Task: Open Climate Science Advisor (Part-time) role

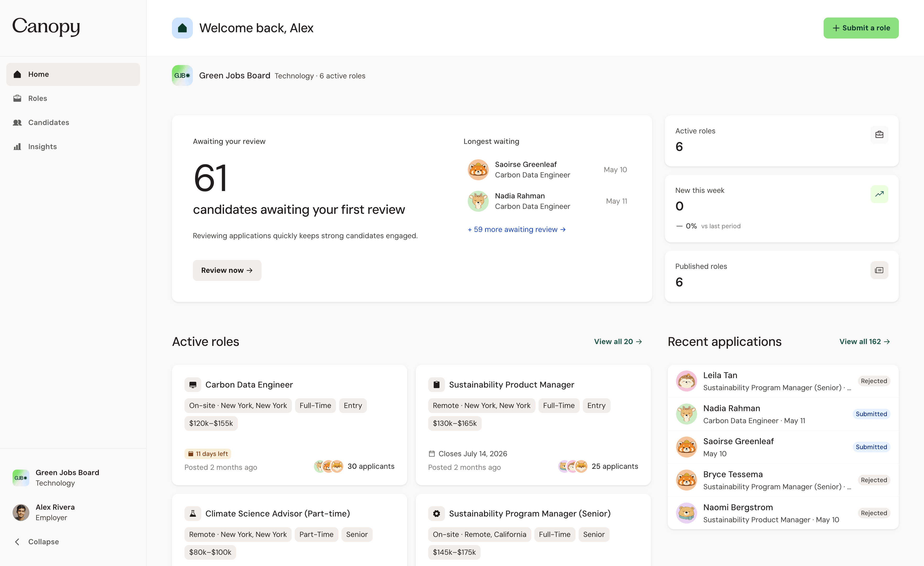Action: (x=278, y=514)
